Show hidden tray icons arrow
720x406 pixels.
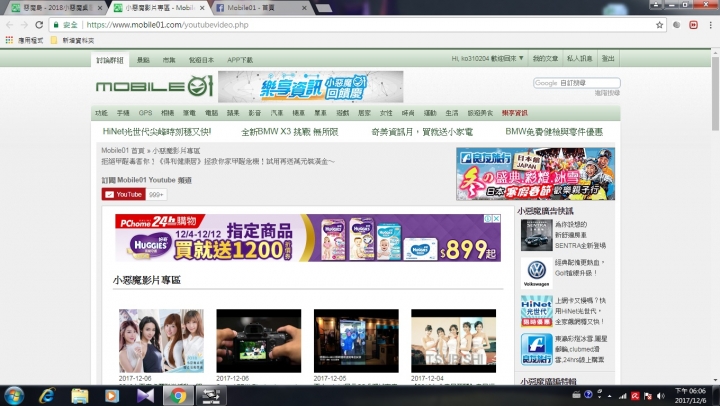(x=610, y=395)
